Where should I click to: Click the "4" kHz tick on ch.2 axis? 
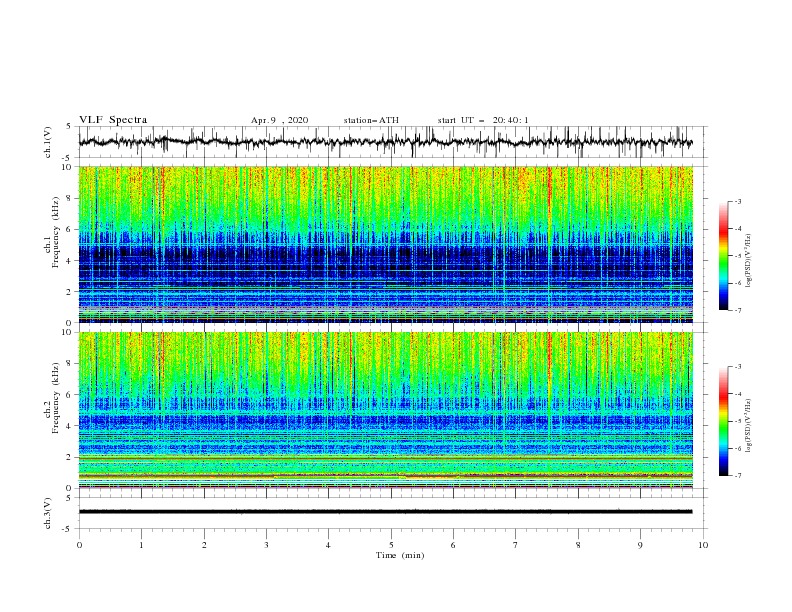click(x=69, y=426)
